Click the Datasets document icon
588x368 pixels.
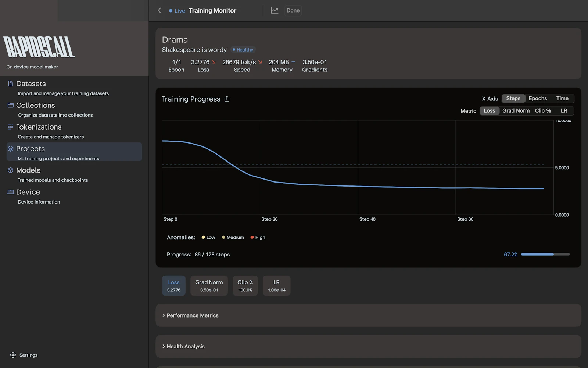pyautogui.click(x=11, y=84)
